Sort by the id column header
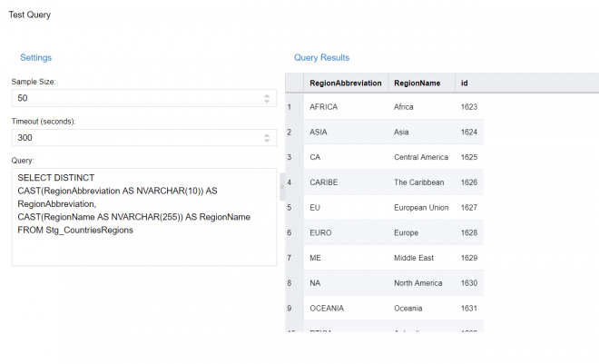 pyautogui.click(x=465, y=83)
